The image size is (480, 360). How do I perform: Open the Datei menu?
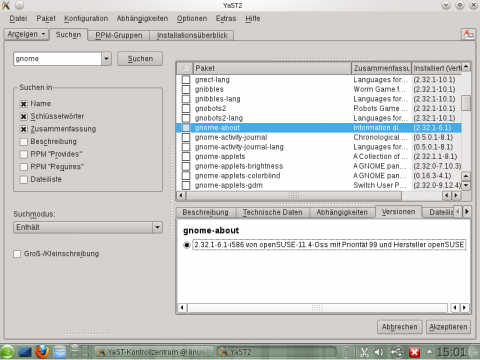[18, 19]
